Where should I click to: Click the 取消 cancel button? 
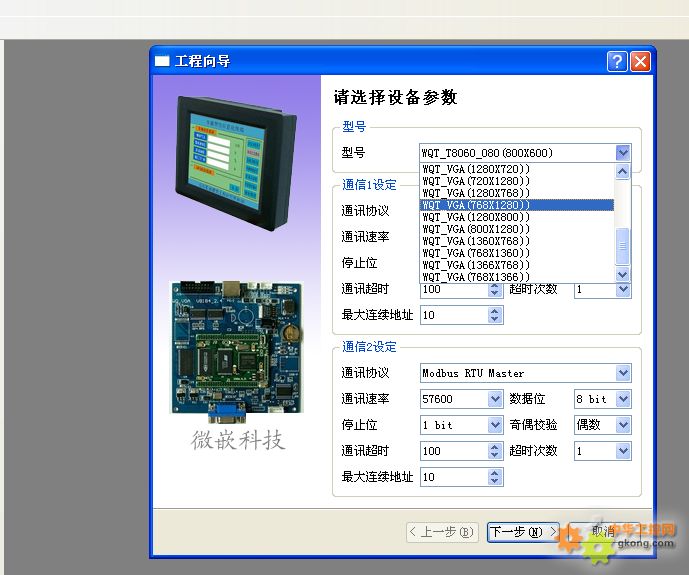pos(603,532)
